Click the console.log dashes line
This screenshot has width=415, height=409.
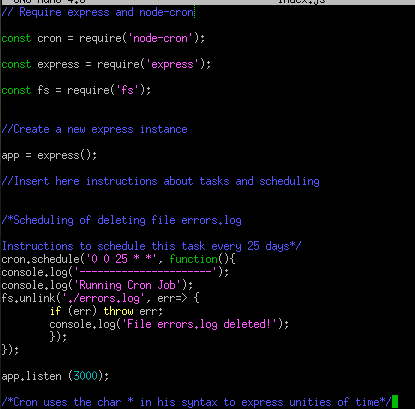pyautogui.click(x=115, y=272)
